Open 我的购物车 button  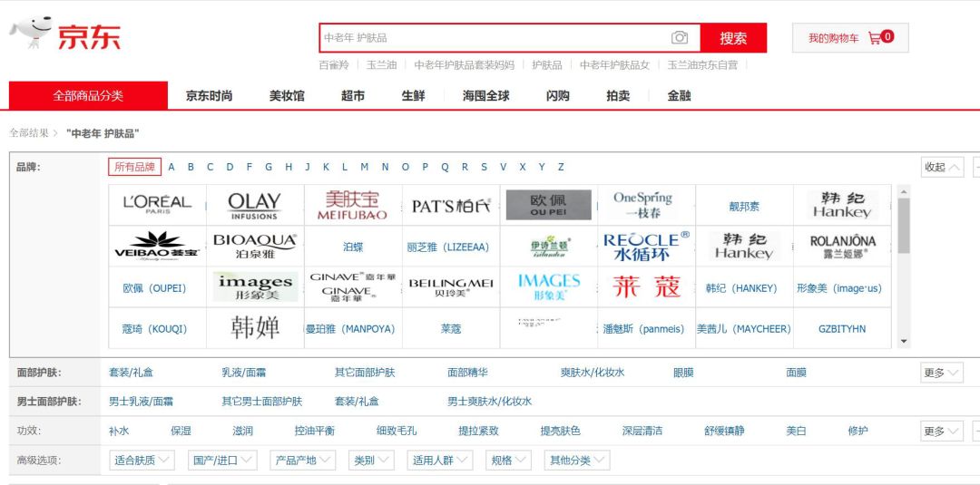coord(850,38)
